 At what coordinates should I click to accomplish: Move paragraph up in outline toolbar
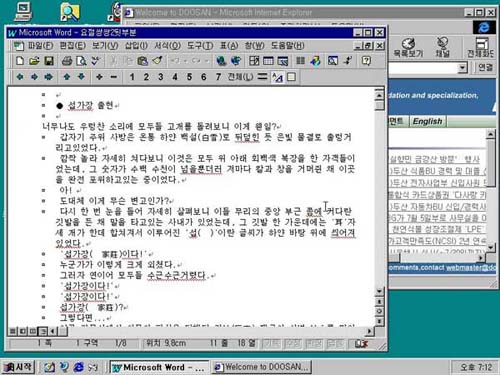coord(67,77)
